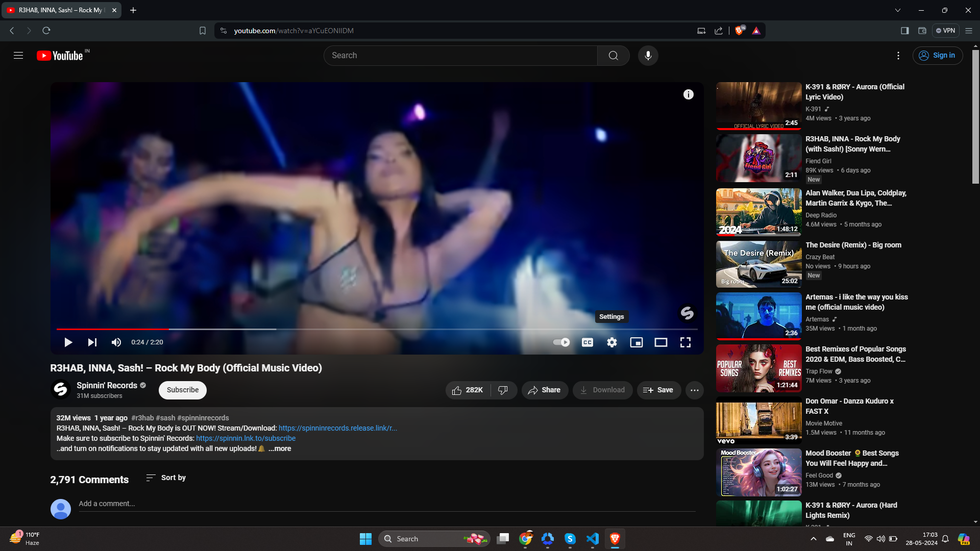
Task: Skip to next video
Action: 92,342
